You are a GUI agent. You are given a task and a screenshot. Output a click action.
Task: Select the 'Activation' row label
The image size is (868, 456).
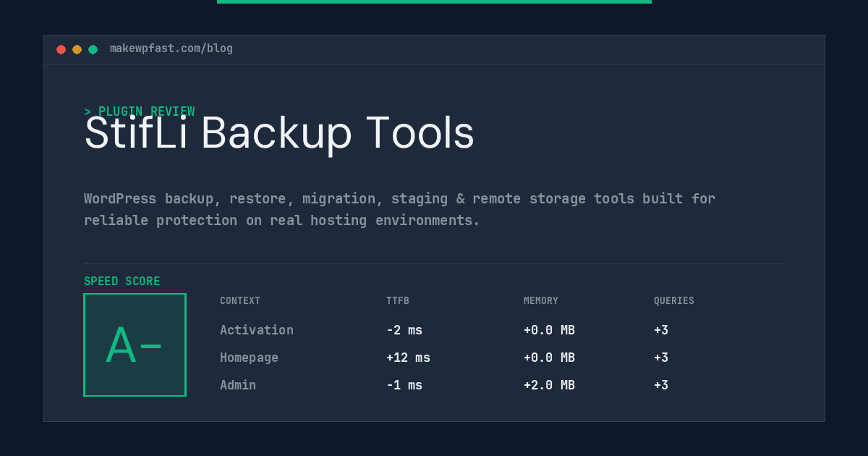point(257,330)
